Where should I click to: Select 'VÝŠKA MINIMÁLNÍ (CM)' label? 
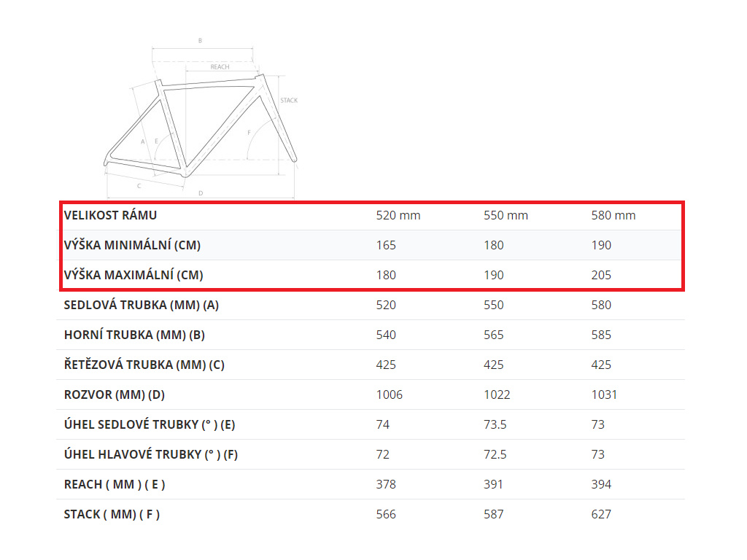pos(133,245)
